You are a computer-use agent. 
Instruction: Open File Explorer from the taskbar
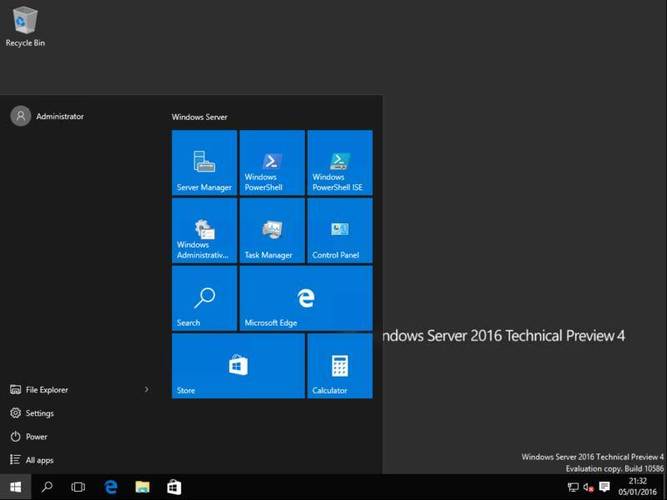[143, 487]
